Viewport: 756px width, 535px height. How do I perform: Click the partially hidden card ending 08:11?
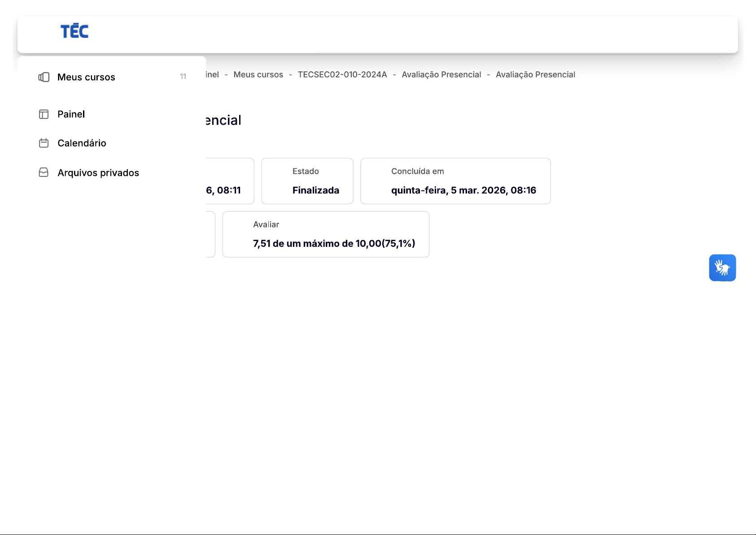(x=230, y=181)
